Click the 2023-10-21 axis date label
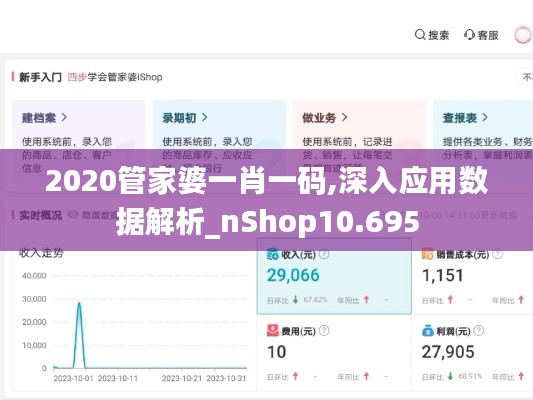 coord(182,378)
